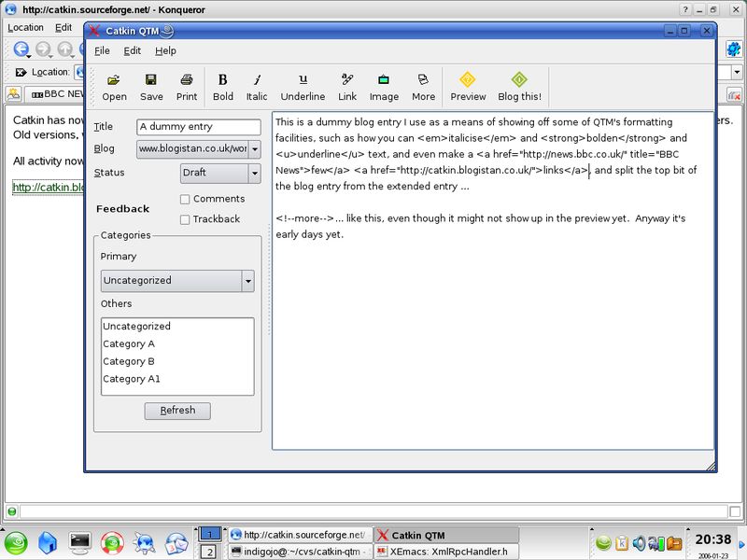Click the Refresh categories button

coord(177,411)
